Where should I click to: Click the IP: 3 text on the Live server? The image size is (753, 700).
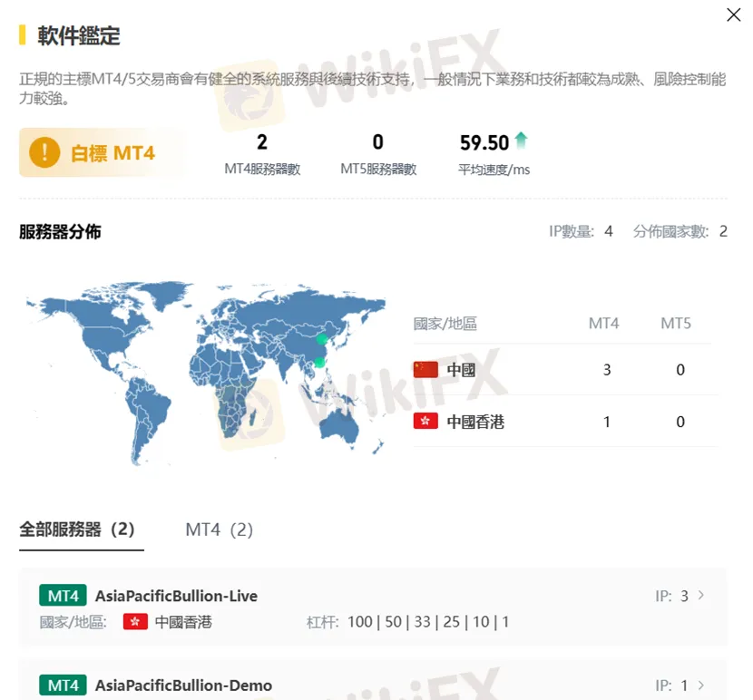click(x=672, y=596)
